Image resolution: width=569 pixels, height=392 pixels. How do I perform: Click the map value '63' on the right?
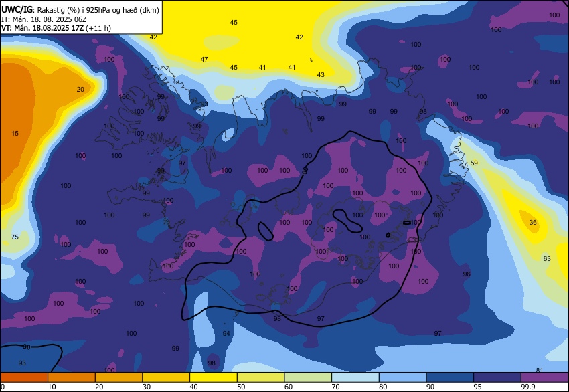(547, 259)
